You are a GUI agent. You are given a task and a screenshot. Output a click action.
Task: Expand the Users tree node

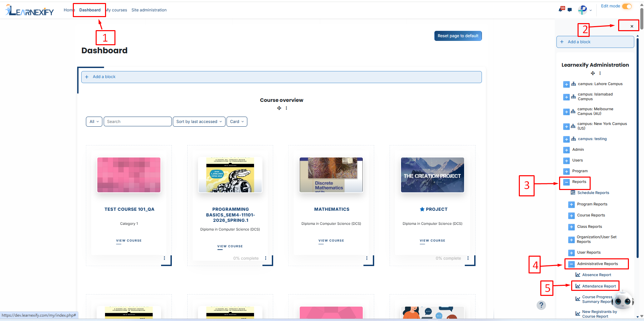(566, 161)
